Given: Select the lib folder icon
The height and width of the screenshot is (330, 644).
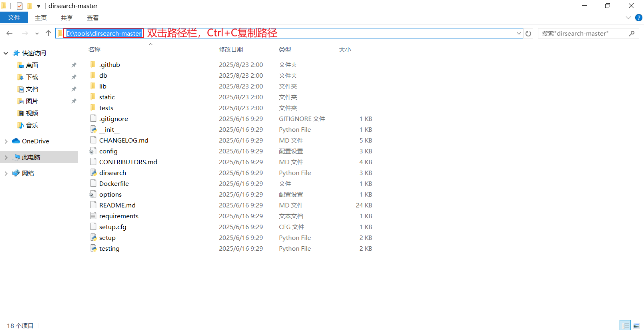Looking at the screenshot, I should click(x=93, y=86).
